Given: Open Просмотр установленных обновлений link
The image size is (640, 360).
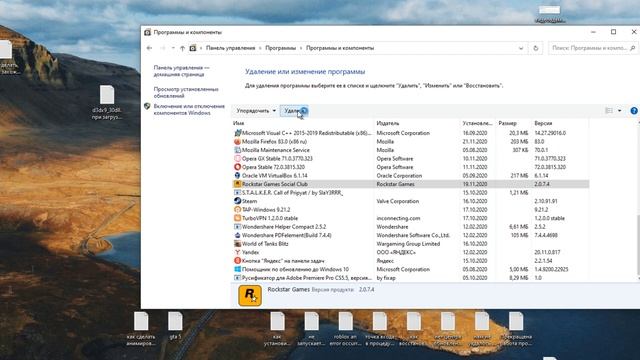Looking at the screenshot, I should point(186,92).
